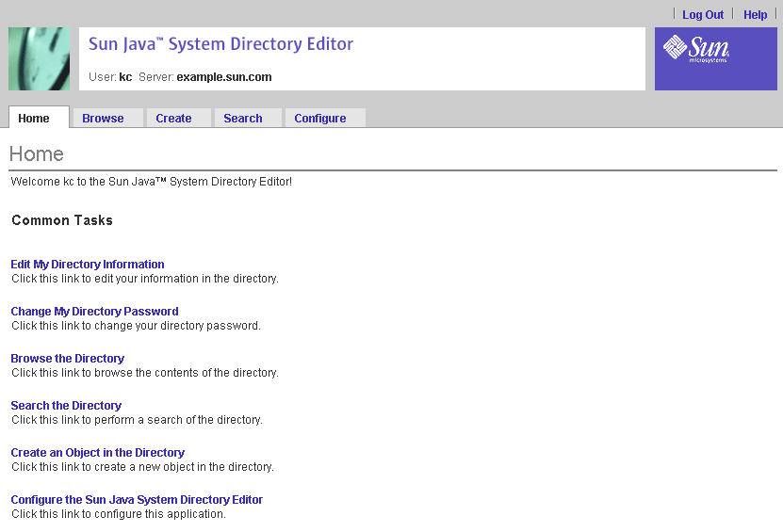
Task: Open Edit My Directory Information
Action: [88, 264]
